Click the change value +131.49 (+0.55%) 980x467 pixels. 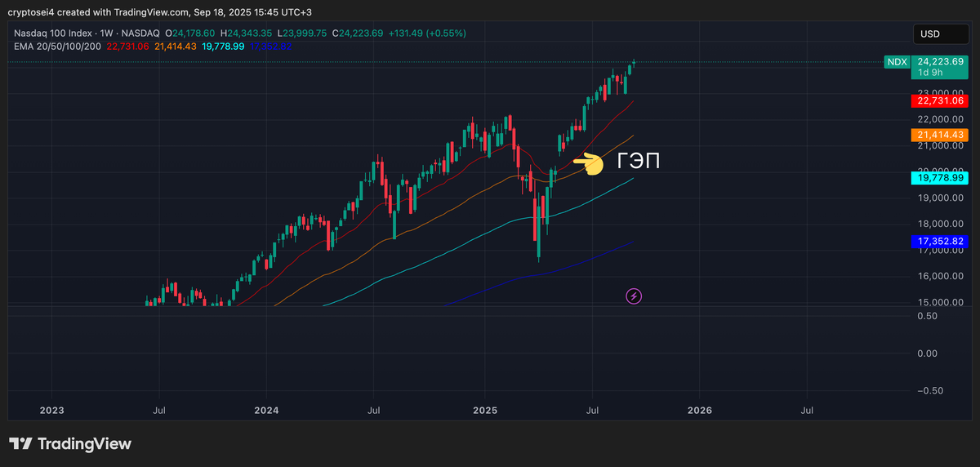pyautogui.click(x=428, y=33)
